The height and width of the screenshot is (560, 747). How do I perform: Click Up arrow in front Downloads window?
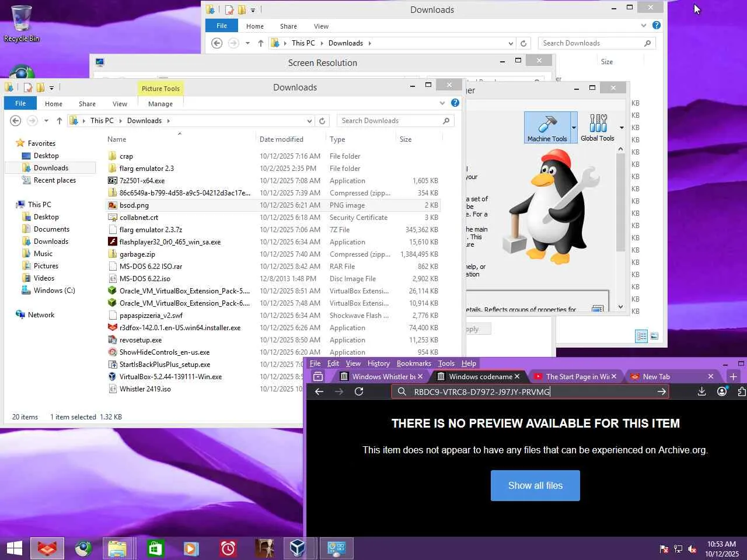pos(59,121)
